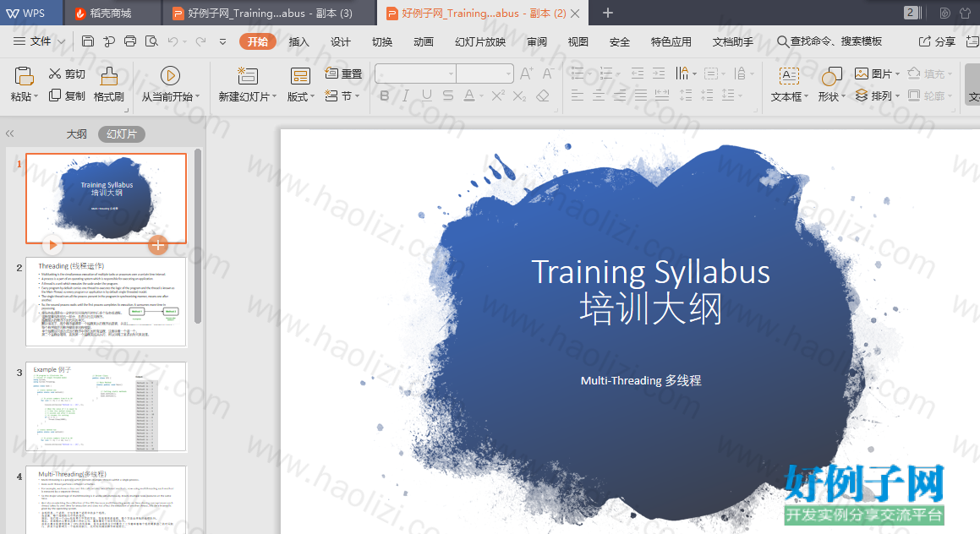Click orange plus to add slide
Viewport: 980px width, 534px height.
coord(158,245)
